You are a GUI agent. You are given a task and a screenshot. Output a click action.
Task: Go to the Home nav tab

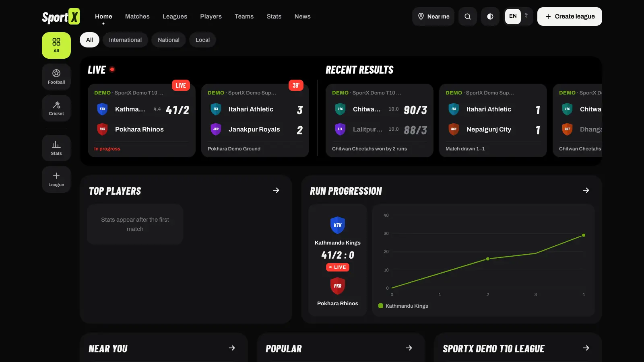point(103,16)
